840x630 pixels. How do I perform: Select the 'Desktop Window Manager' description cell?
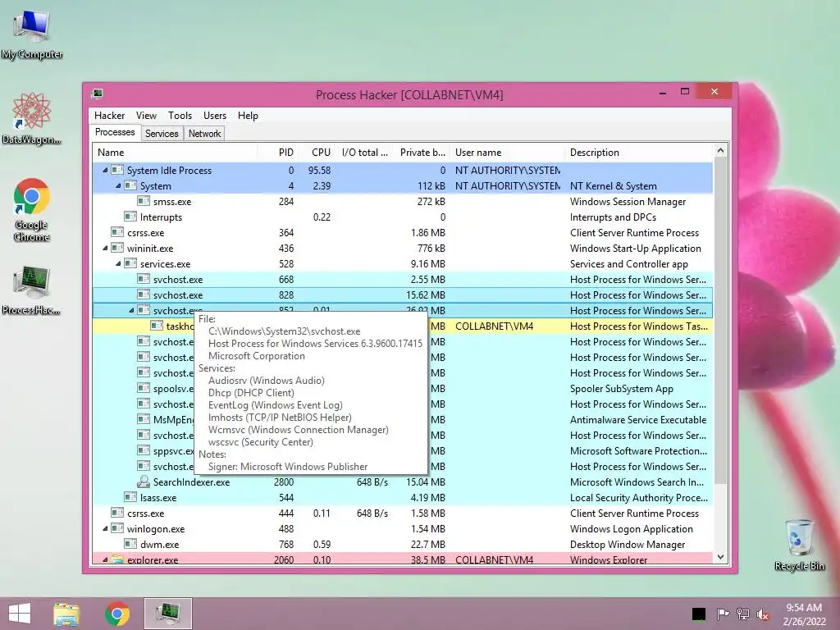[628, 545]
